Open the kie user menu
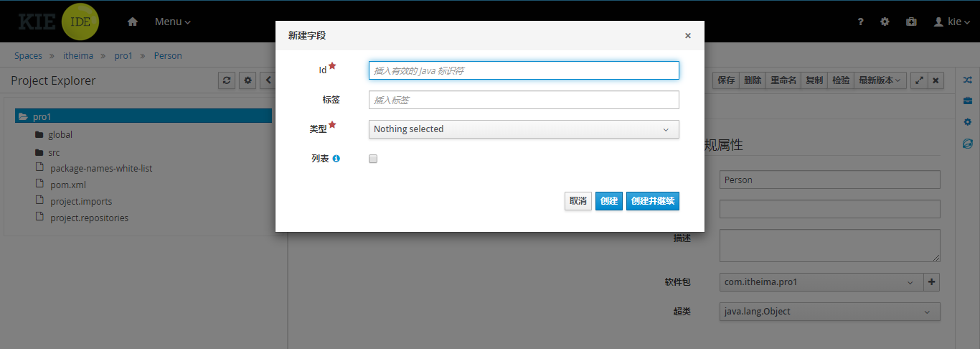Screen dimensions: 980x349 (952, 22)
